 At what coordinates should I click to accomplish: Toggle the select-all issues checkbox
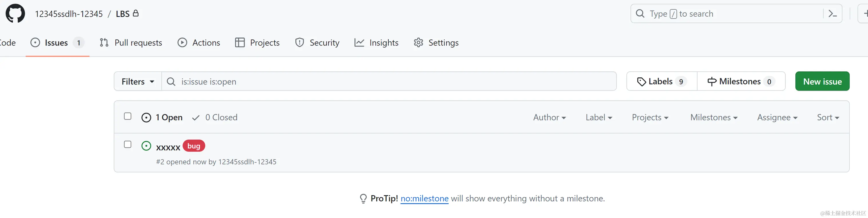click(x=128, y=116)
